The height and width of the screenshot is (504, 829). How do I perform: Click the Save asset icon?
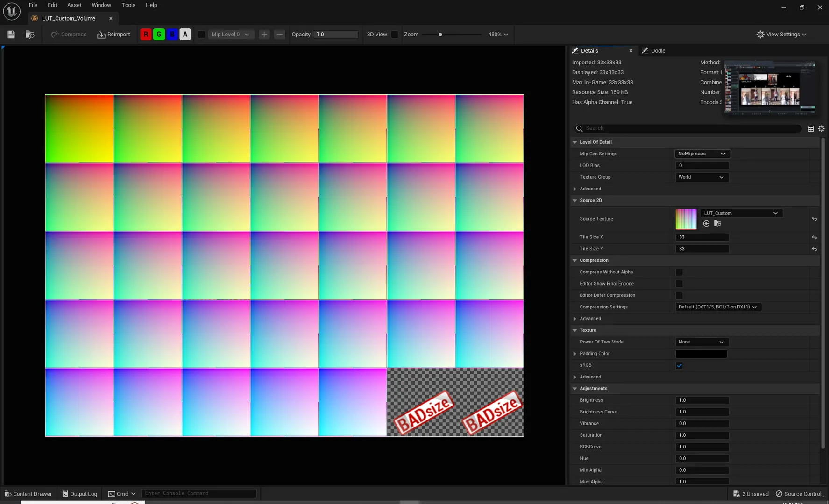tap(11, 35)
